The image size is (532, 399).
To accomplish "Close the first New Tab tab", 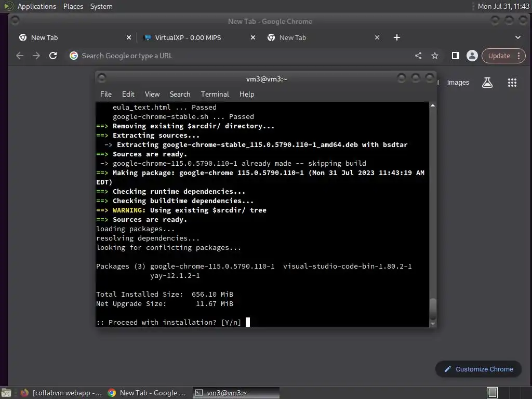I will 129,37.
